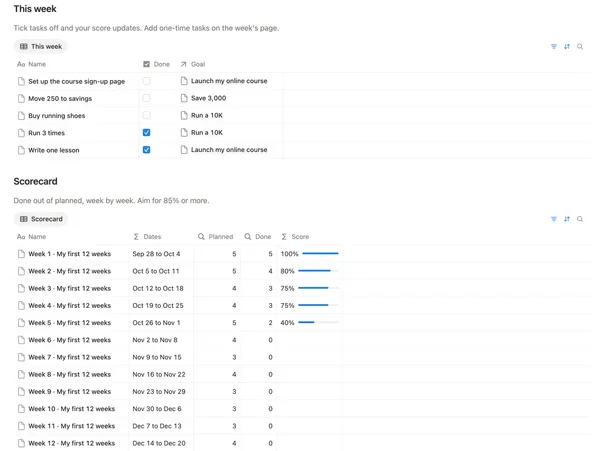Switch to the This week table view tab

click(41, 46)
